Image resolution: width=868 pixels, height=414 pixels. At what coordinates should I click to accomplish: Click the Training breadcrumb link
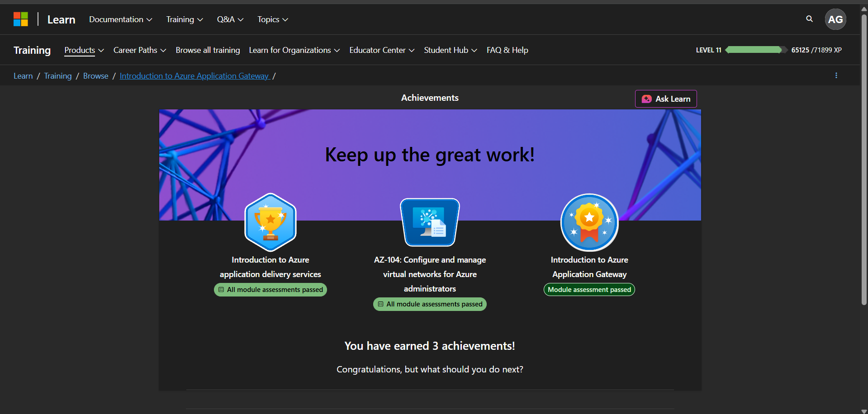click(58, 76)
